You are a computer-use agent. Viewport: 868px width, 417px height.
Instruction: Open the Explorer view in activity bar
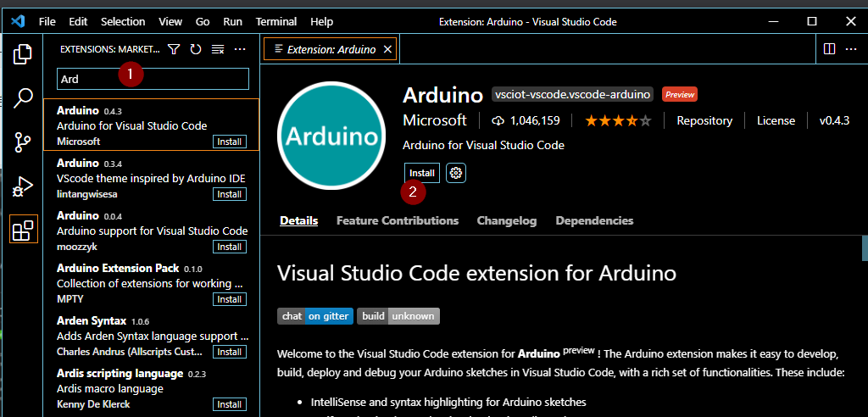[23, 54]
